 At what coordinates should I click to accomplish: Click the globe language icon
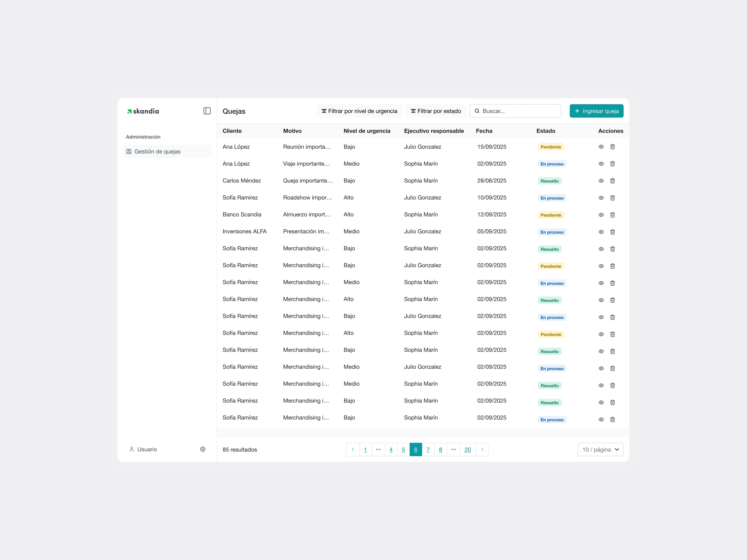[203, 449]
